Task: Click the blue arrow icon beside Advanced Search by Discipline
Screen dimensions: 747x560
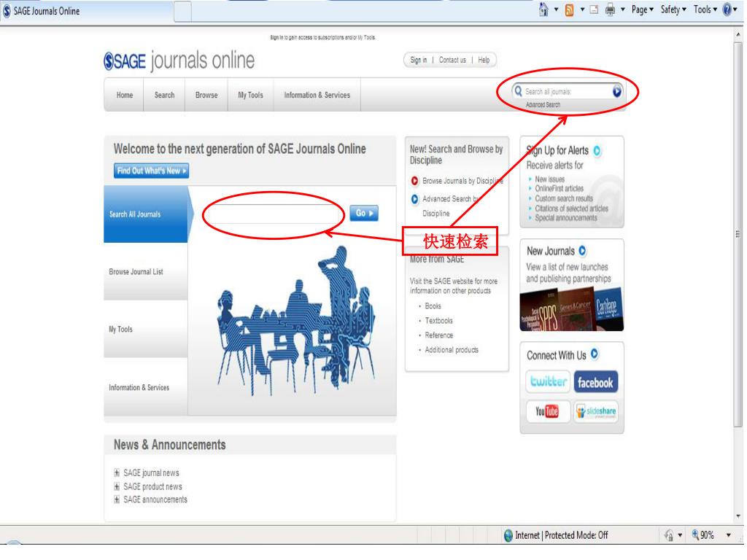Action: click(x=414, y=200)
